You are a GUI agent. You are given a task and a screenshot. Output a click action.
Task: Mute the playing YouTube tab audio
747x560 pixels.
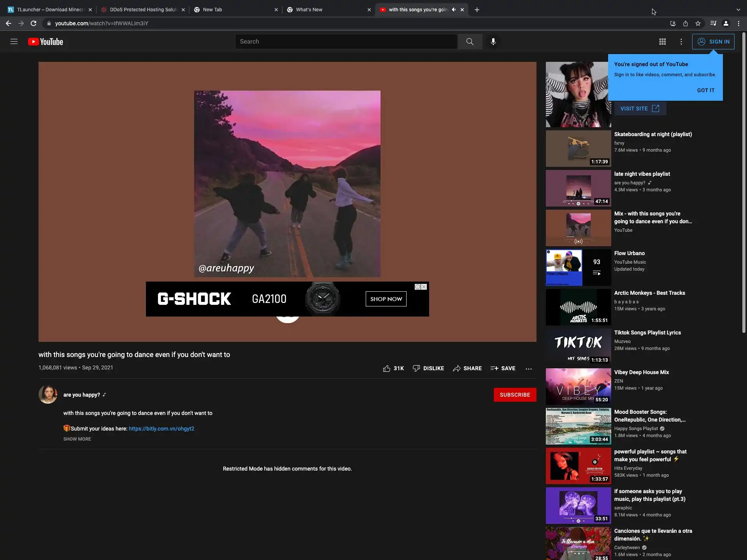coord(454,10)
